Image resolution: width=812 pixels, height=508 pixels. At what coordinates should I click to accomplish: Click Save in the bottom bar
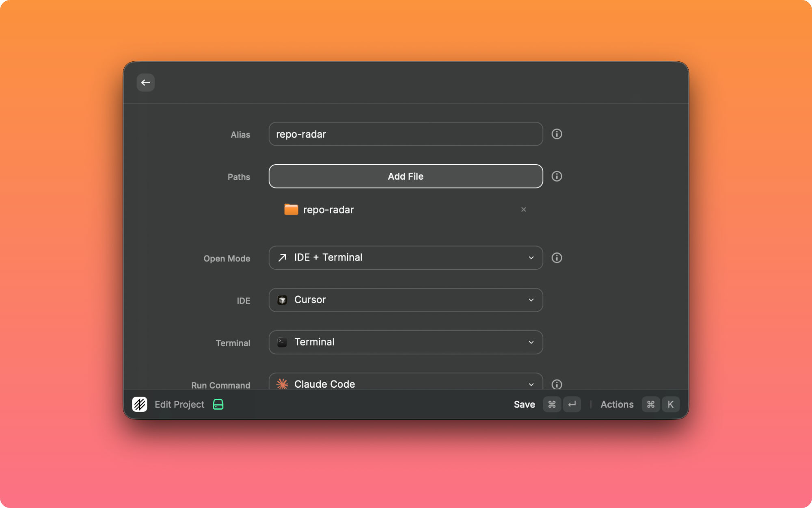[x=524, y=404]
